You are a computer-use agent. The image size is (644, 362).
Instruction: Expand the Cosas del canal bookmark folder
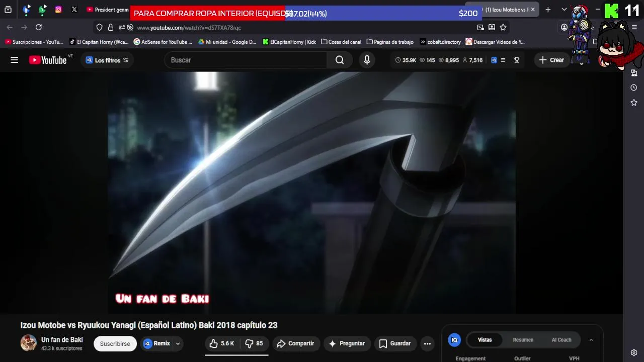coord(341,42)
